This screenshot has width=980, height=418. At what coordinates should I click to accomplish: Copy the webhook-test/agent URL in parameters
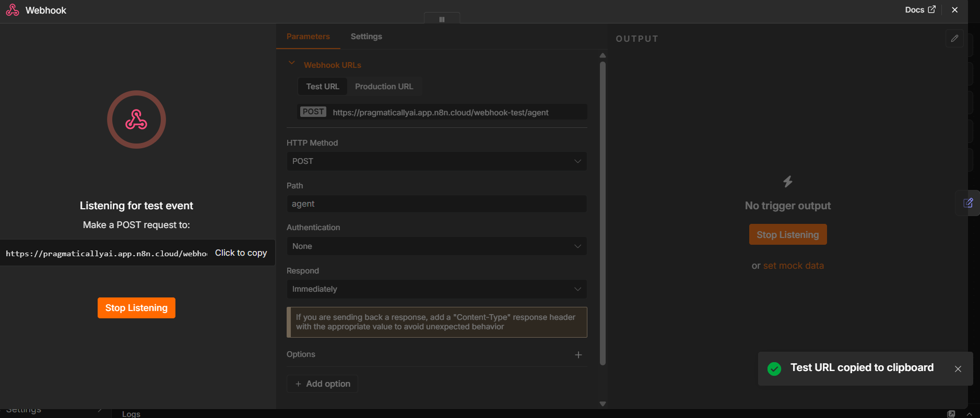[x=442, y=112]
